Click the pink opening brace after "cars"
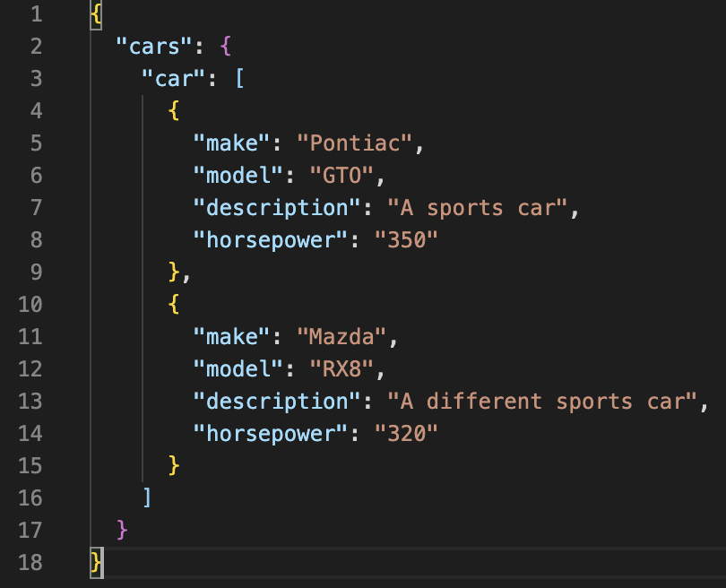 pyautogui.click(x=226, y=47)
